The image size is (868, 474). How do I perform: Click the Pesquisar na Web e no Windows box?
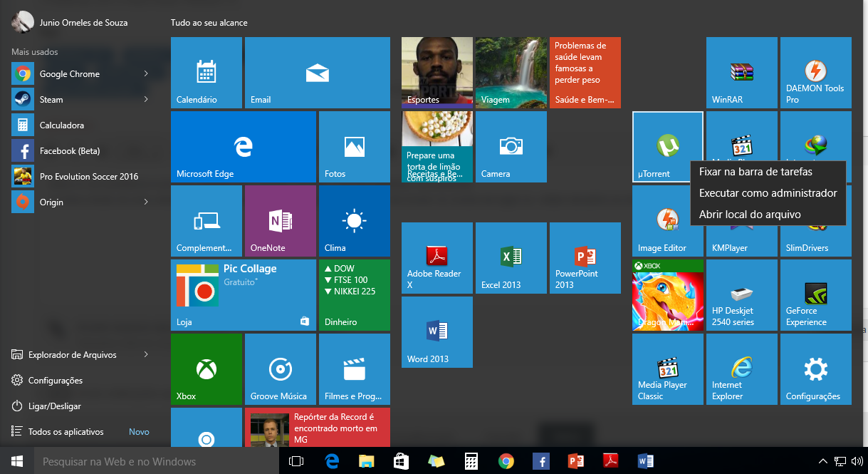click(157, 461)
